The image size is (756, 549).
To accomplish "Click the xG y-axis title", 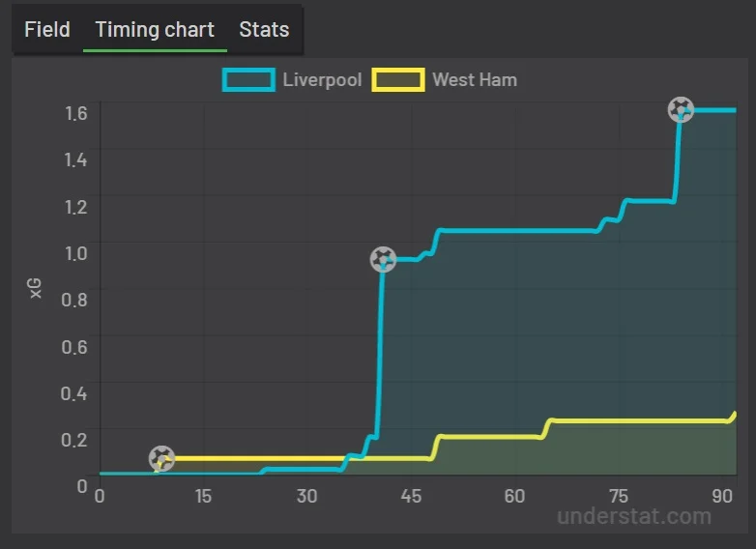I will (x=37, y=287).
